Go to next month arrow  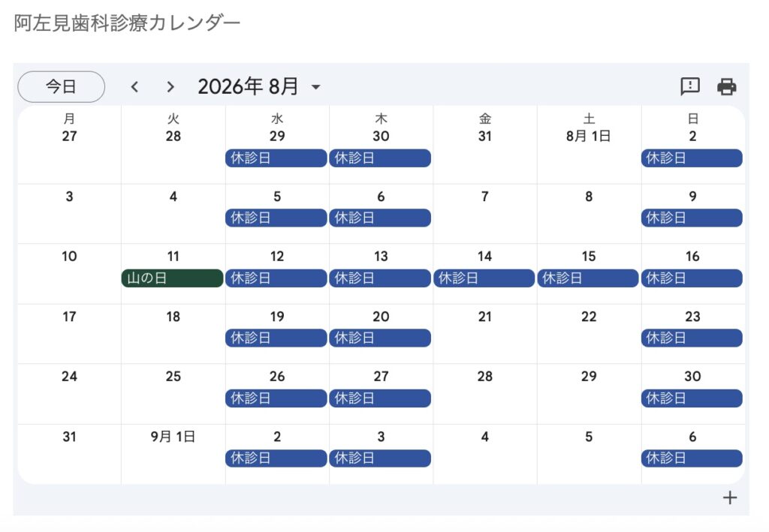170,87
